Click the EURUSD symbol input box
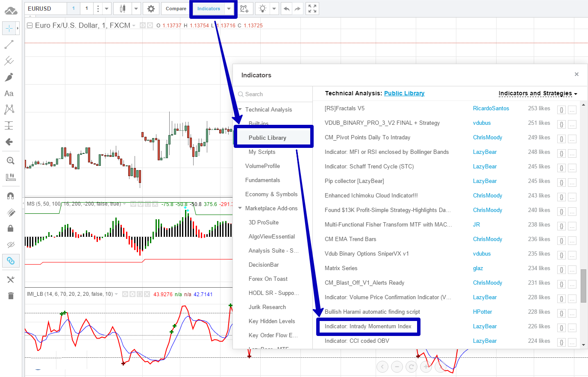Screen dimensions: 588x377 tap(46, 9)
